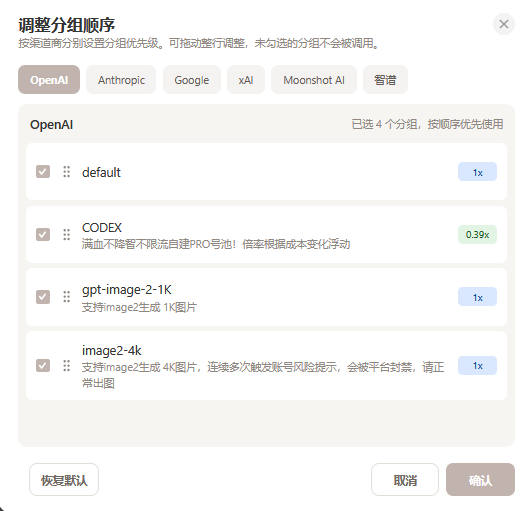The width and height of the screenshot is (526, 511).
Task: Click the gpt-image-2-1K group name
Action: 127,290
